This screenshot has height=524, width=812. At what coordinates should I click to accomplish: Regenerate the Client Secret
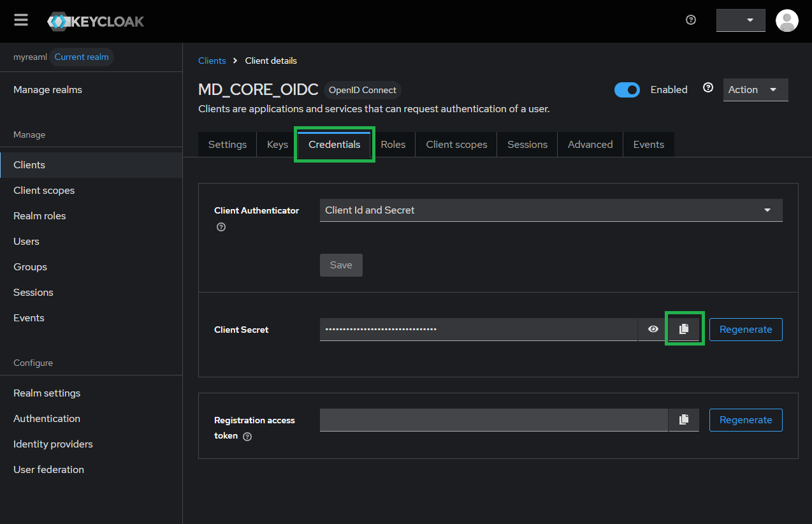(745, 330)
